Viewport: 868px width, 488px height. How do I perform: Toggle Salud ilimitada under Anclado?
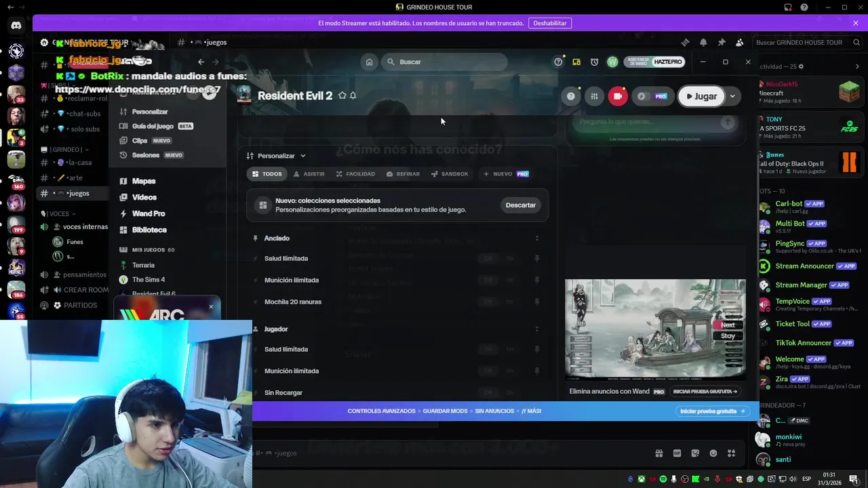498,258
